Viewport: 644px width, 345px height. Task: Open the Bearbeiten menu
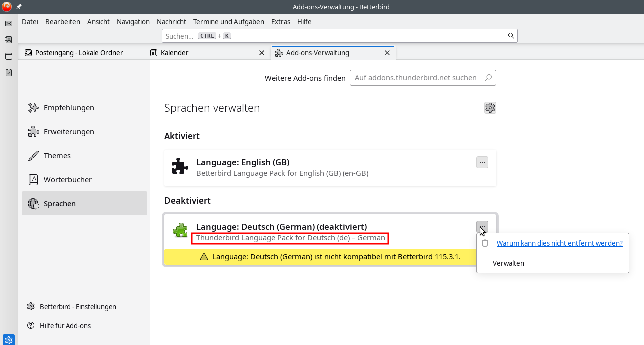pos(63,22)
